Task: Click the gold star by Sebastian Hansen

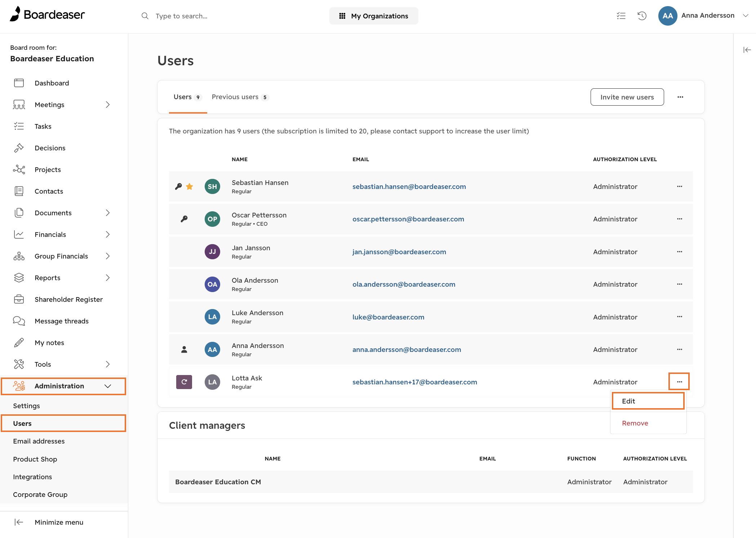Action: pyautogui.click(x=190, y=186)
